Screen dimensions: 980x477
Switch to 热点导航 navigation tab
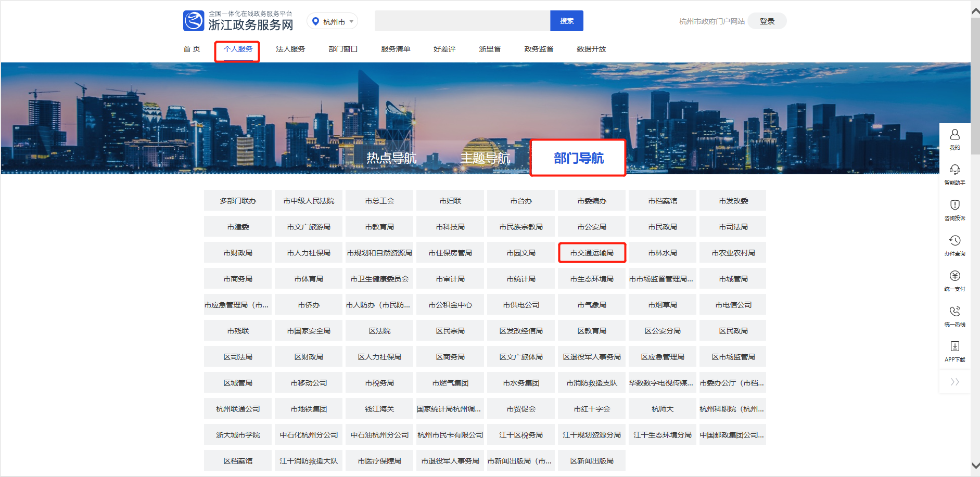coord(392,158)
